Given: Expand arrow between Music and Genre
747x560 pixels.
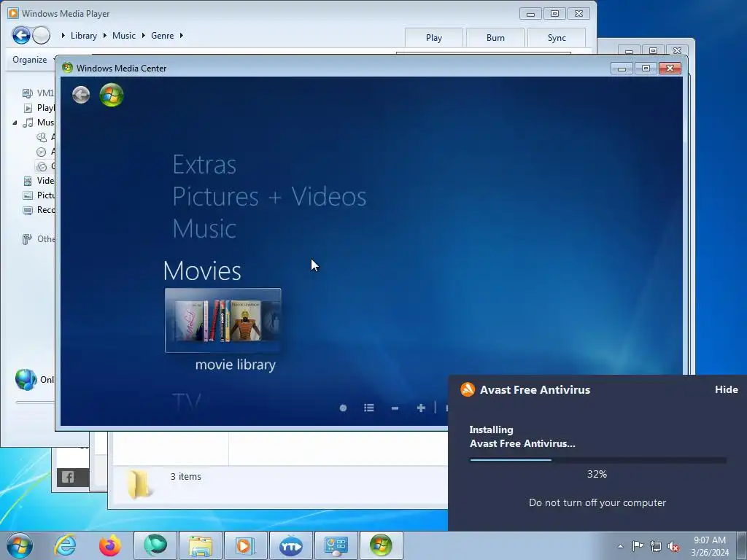Looking at the screenshot, I should [x=144, y=36].
